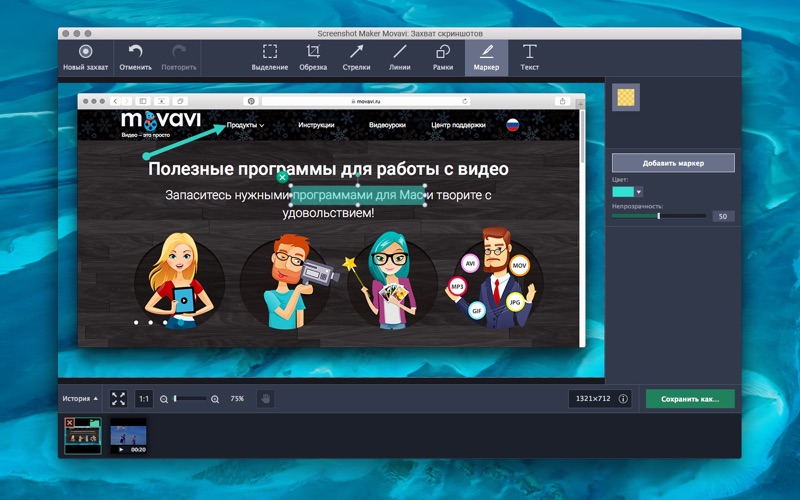Activate the Стрелки arrows tool

tap(356, 58)
